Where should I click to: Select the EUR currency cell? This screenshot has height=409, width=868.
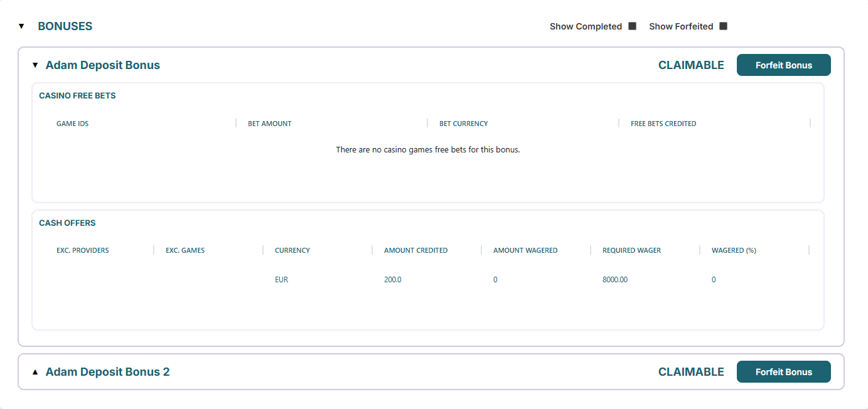pos(281,280)
